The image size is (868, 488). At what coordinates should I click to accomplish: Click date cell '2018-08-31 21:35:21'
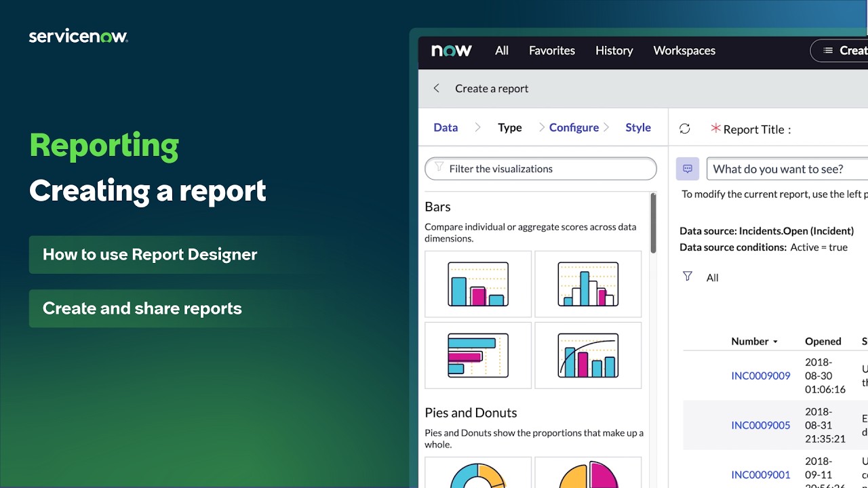click(x=825, y=425)
